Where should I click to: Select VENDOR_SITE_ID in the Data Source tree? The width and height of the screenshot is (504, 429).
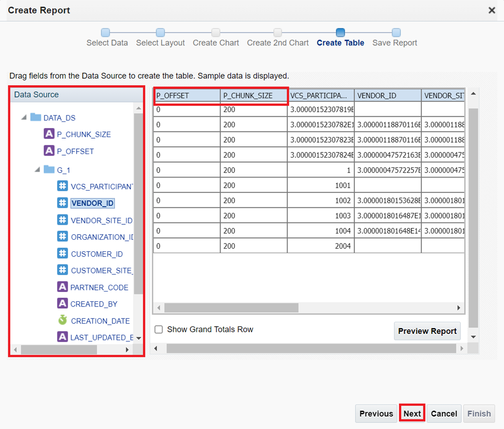tap(101, 221)
